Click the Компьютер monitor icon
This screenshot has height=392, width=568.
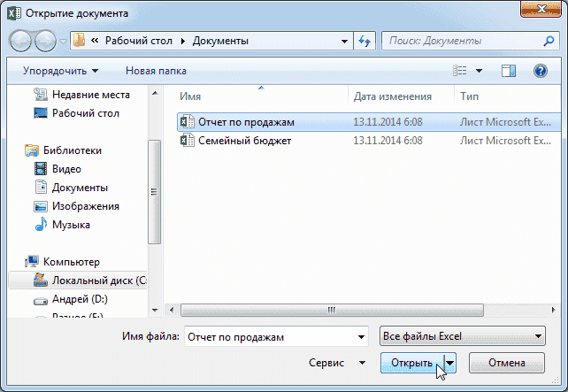point(32,262)
